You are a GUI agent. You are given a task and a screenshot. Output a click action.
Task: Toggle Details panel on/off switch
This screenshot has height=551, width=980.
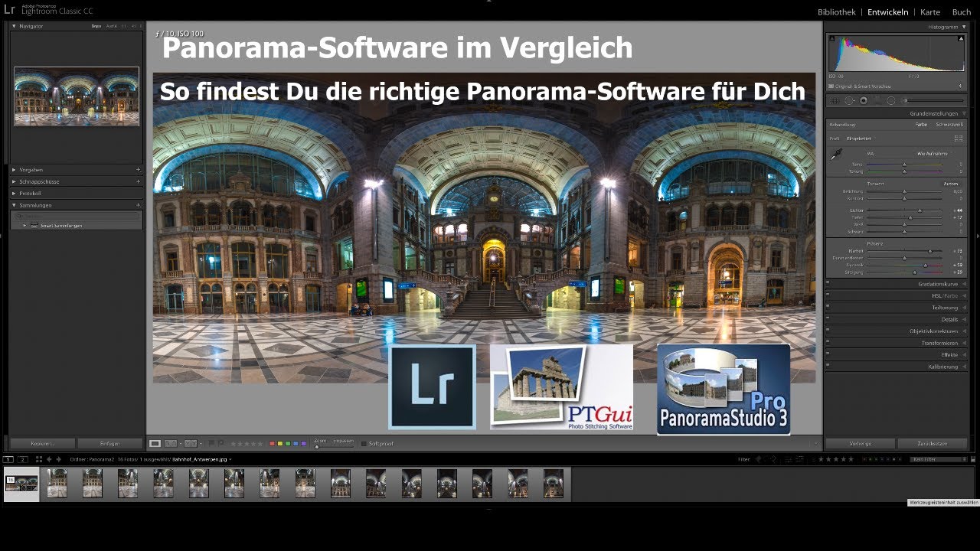[828, 319]
